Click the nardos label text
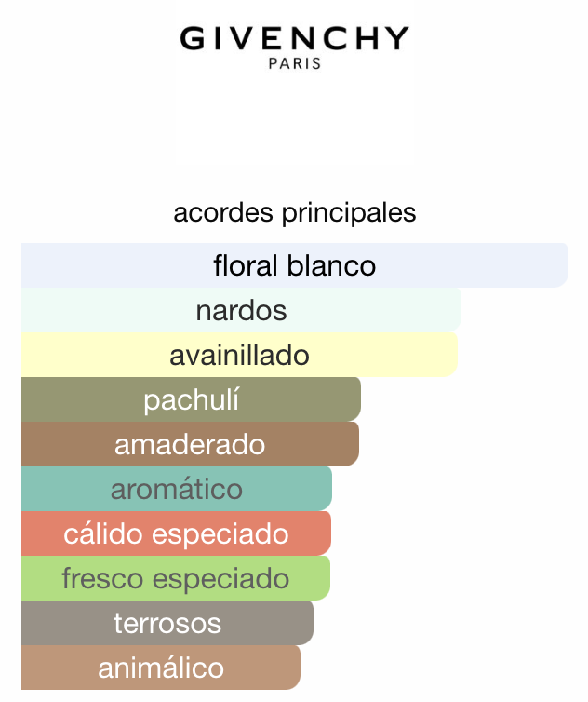This screenshot has width=588, height=702. point(241,310)
